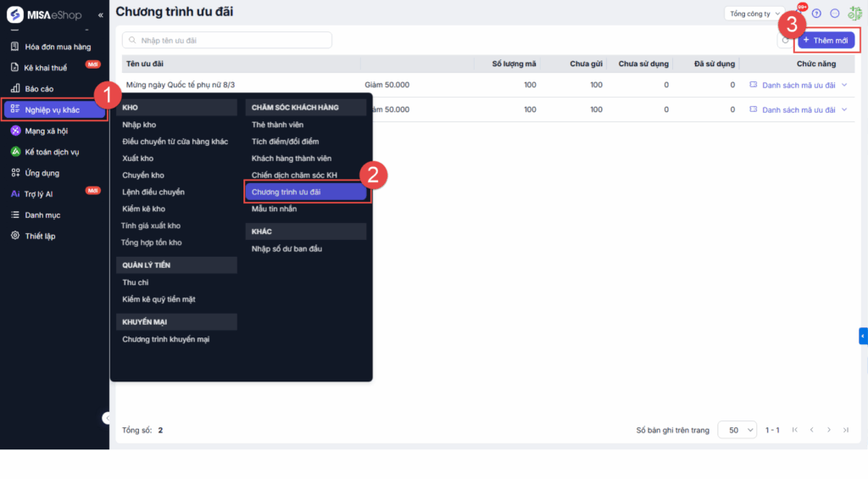Go to the previous page
This screenshot has width=868, height=479.
(x=811, y=431)
